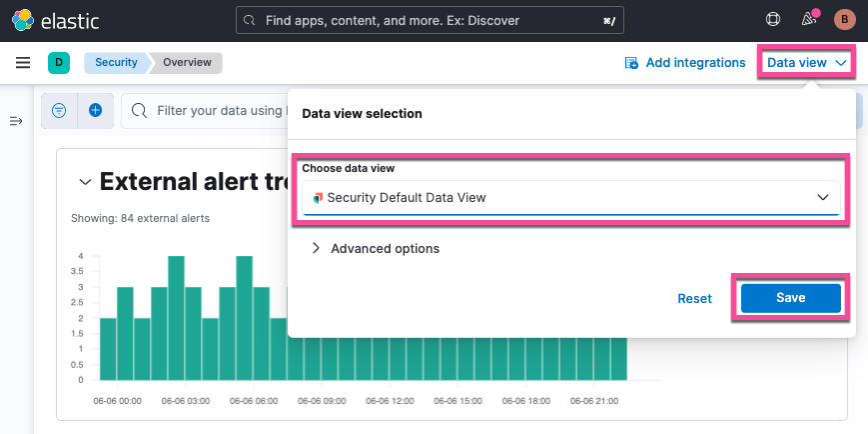Add a filter with plus icon
868x434 pixels.
pos(96,111)
